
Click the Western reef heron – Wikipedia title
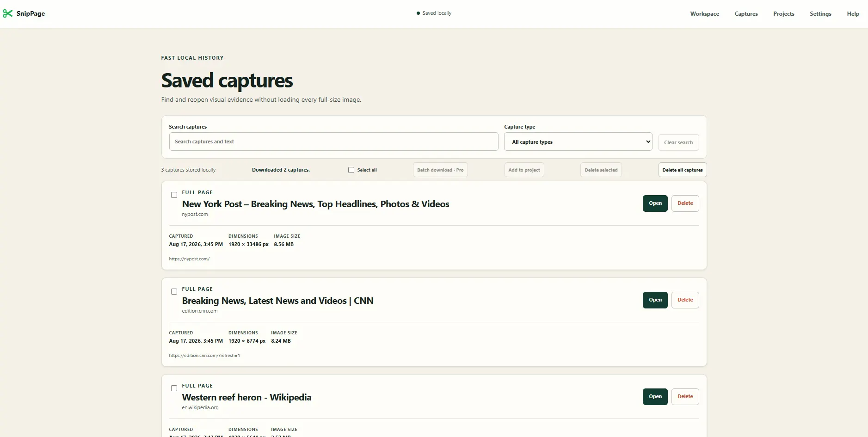pos(246,398)
